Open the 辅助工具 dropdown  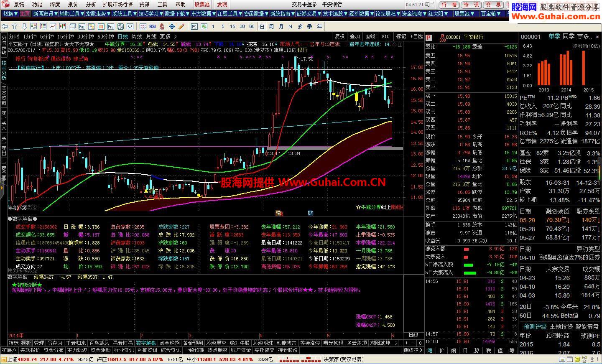click(x=71, y=14)
